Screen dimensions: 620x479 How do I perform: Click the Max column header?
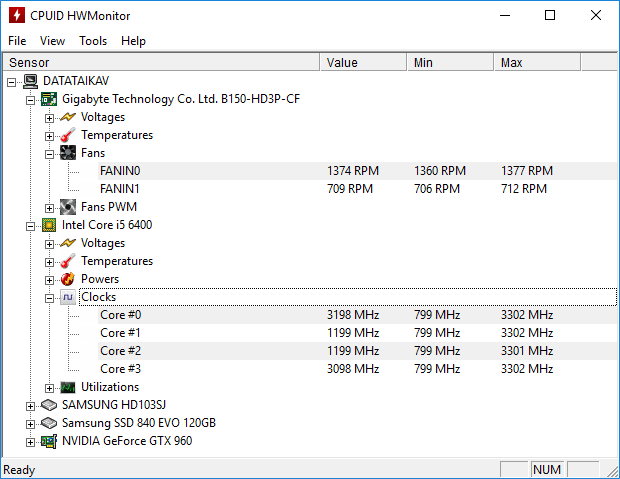(537, 62)
